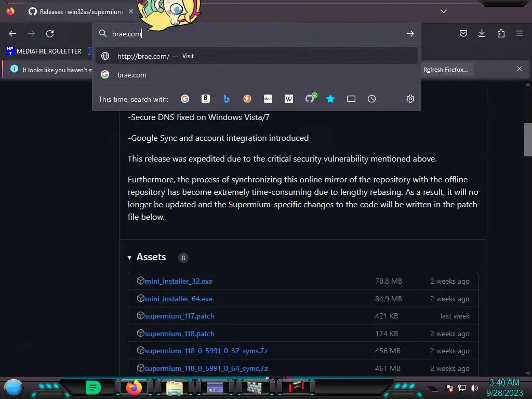The width and height of the screenshot is (532, 399).
Task: Download supermium_118_0_5991_0_32_syms.7z
Action: click(206, 351)
